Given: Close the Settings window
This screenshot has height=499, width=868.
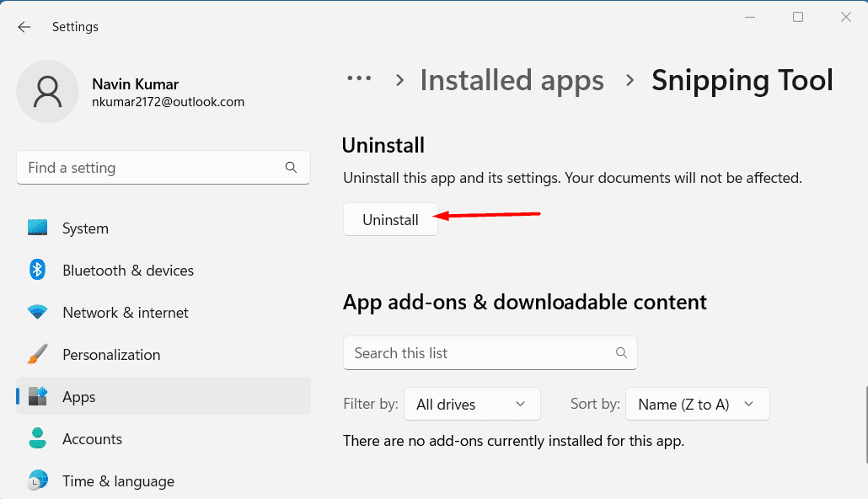Looking at the screenshot, I should tap(846, 17).
